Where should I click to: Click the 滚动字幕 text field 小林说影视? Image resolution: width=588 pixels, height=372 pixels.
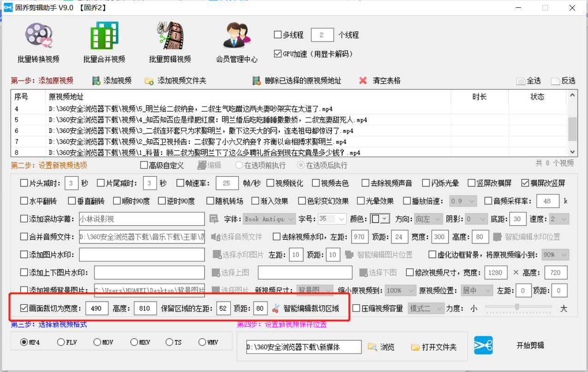(142, 219)
